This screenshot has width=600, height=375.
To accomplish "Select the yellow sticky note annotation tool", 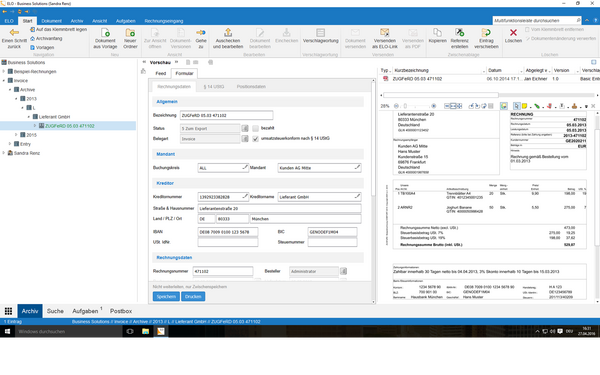I will point(525,106).
